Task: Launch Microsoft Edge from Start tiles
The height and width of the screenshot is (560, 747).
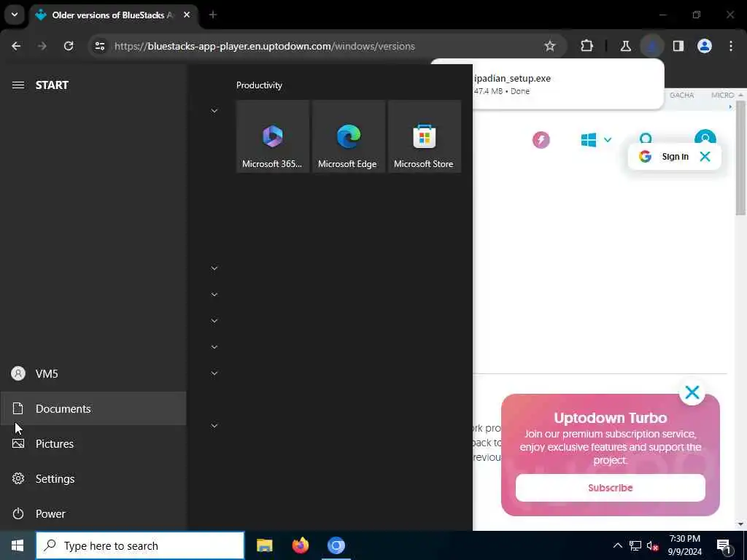Action: (348, 136)
